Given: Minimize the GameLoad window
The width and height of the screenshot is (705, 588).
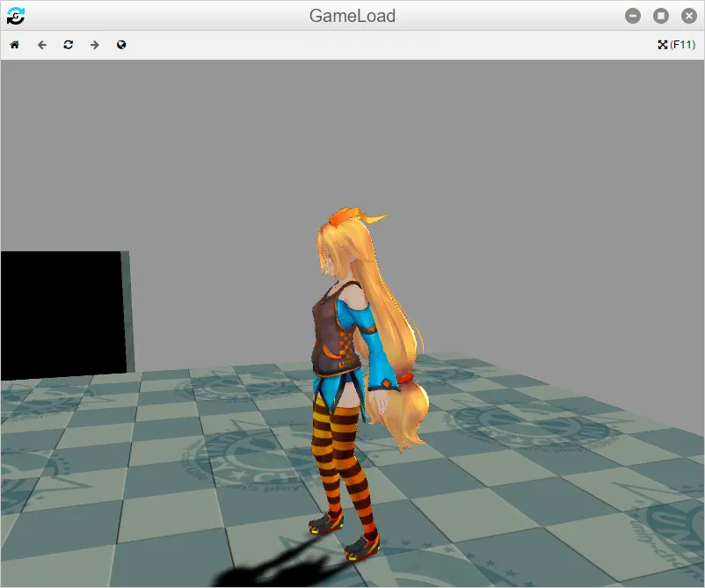Looking at the screenshot, I should (x=633, y=16).
